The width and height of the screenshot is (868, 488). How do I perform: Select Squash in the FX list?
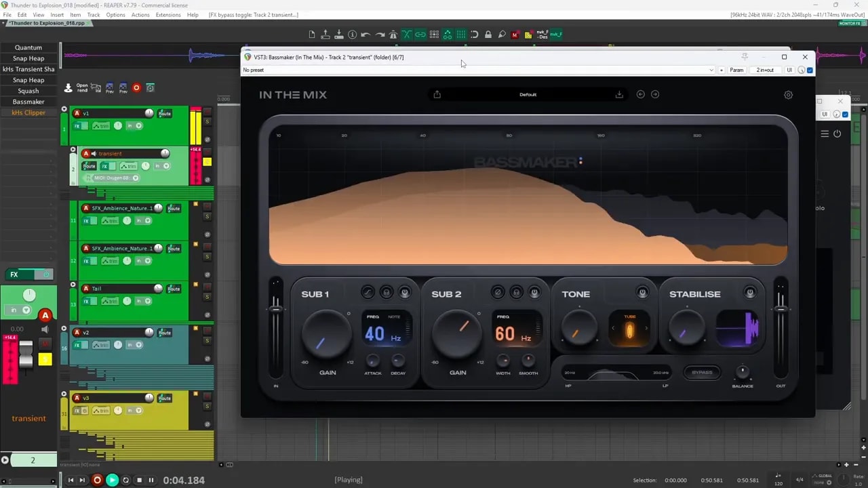(x=28, y=91)
